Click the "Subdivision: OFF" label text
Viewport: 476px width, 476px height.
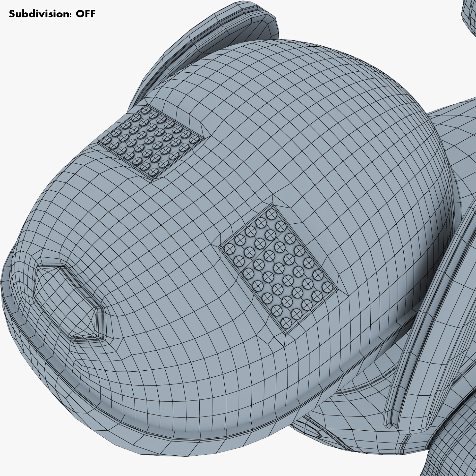click(52, 14)
